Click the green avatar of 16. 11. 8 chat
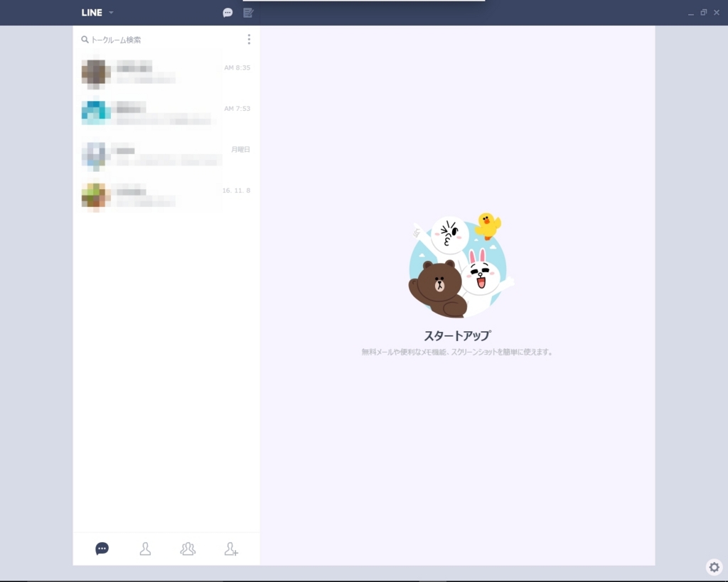 click(96, 196)
